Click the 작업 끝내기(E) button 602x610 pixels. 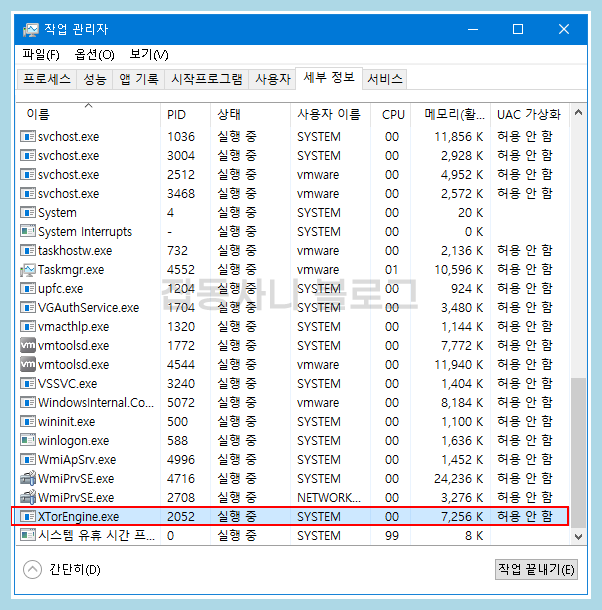pos(536,570)
